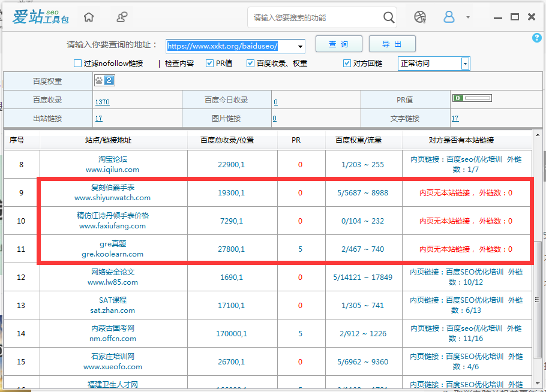Open the www.faxiufang.com link
Image resolution: width=546 pixels, height=392 pixels.
112,226
